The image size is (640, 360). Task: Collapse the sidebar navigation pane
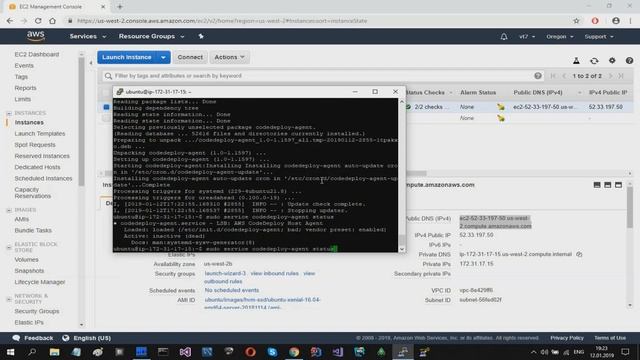[x=91, y=63]
